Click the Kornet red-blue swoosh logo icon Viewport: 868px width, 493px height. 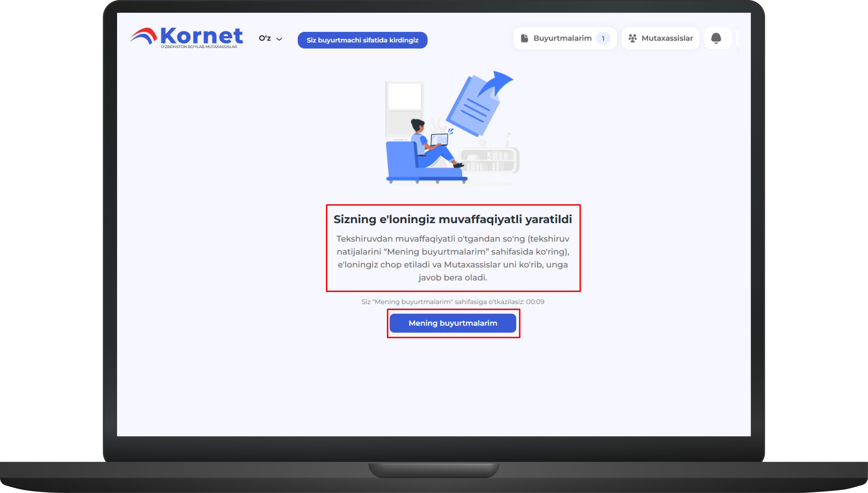click(x=144, y=36)
